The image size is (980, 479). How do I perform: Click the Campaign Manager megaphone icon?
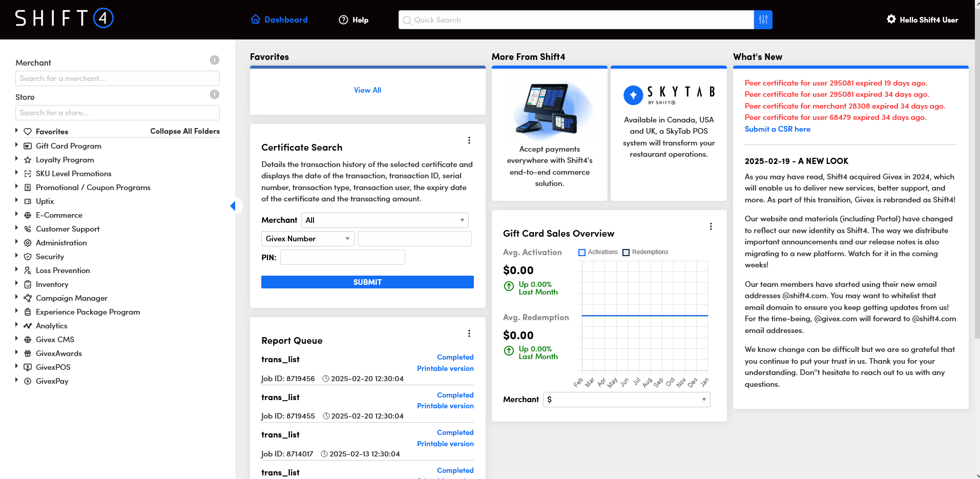pos(28,298)
